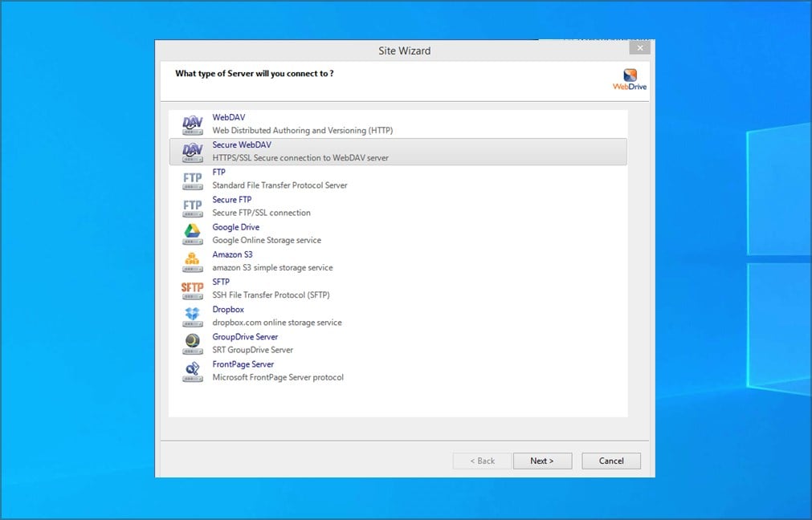Click the WebDAV title text
This screenshot has width=812, height=520.
coord(228,117)
